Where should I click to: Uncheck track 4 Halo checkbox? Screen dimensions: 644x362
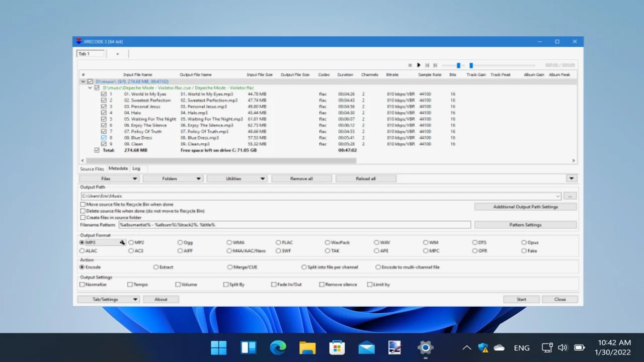click(x=104, y=113)
